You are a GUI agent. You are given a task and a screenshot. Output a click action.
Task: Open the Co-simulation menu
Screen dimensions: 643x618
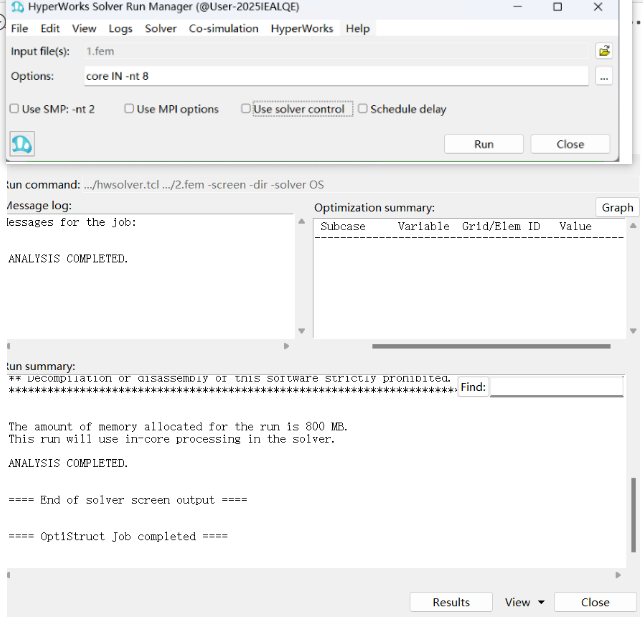[x=223, y=29]
